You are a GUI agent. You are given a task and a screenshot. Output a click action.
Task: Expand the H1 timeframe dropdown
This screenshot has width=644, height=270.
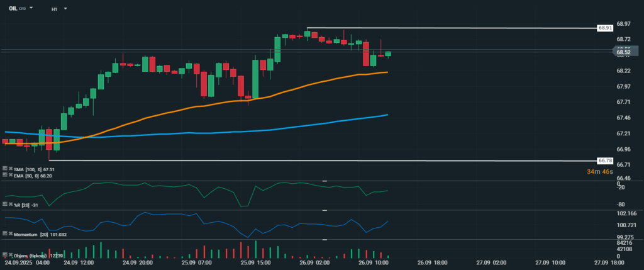[x=65, y=9]
